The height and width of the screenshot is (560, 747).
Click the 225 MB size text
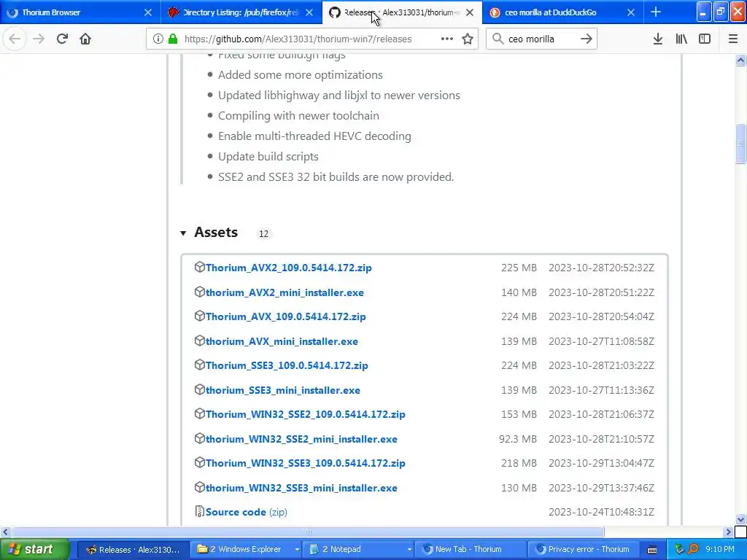point(519,268)
